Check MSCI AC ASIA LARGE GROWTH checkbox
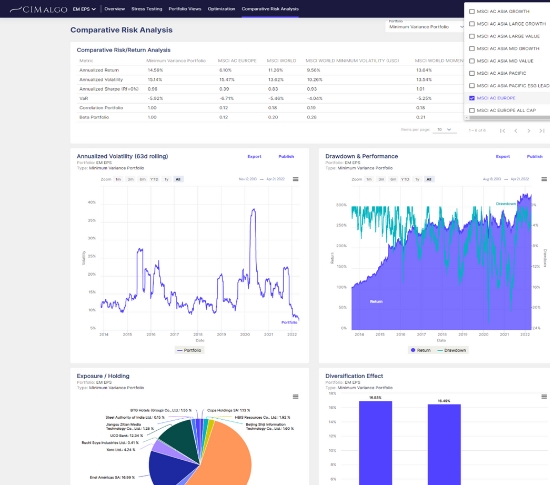 [472, 23]
